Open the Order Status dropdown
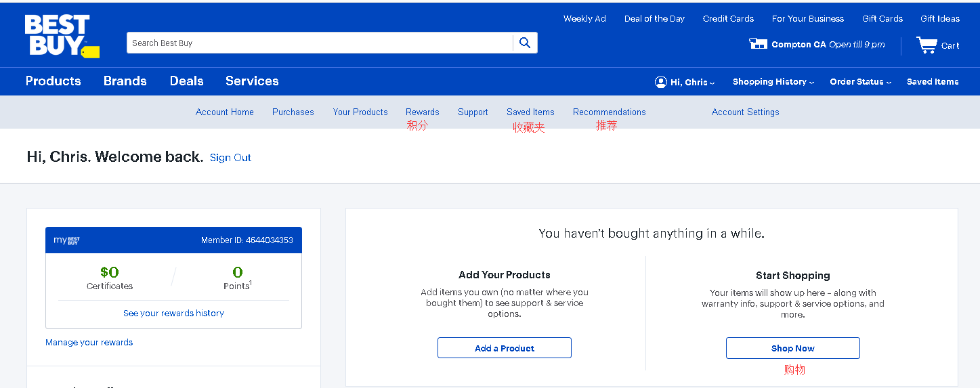The width and height of the screenshot is (980, 388). coord(860,82)
